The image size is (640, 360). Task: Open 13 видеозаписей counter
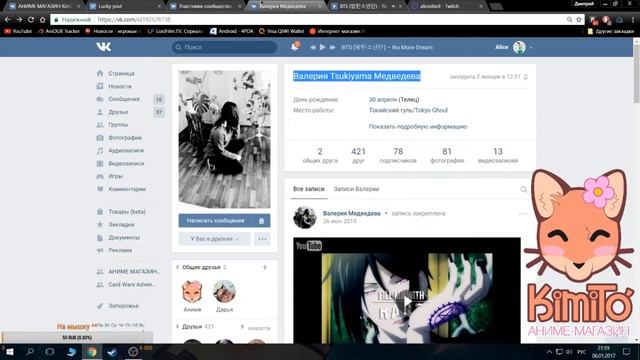[x=498, y=156]
